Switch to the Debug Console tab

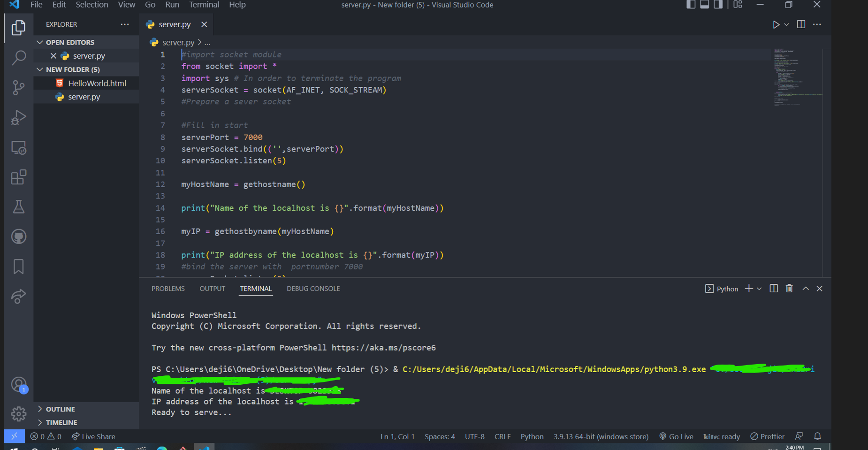[313, 289]
